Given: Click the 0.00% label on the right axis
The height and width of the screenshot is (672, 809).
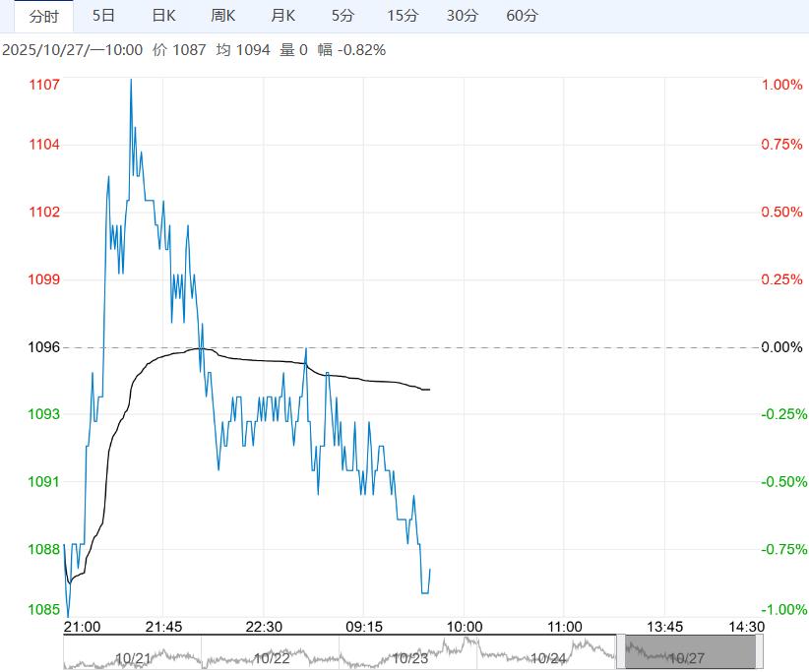Looking at the screenshot, I should click(783, 347).
